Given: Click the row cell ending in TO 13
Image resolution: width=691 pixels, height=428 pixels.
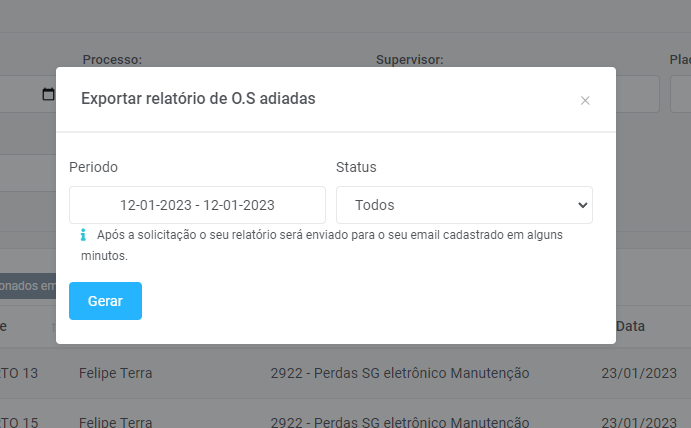Looking at the screenshot, I should [20, 373].
